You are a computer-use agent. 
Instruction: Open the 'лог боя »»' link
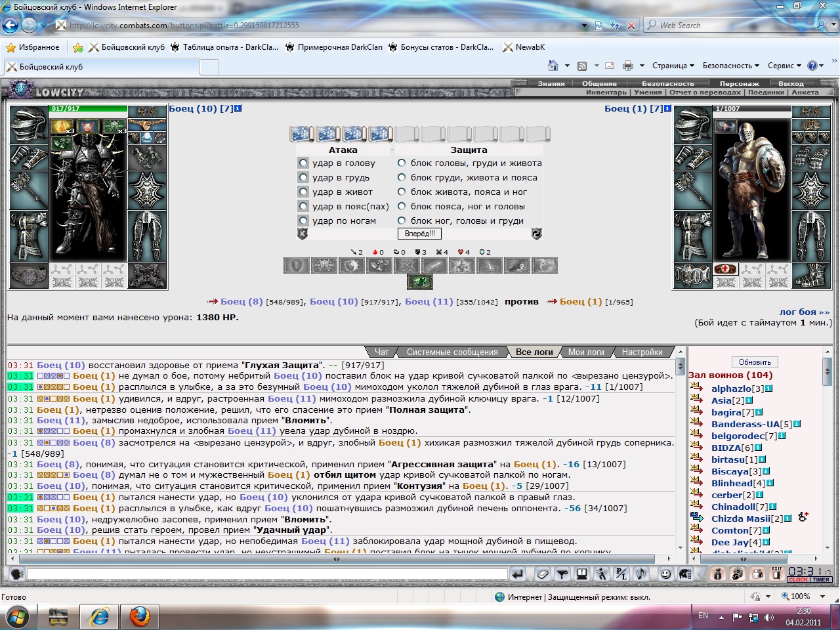pyautogui.click(x=804, y=312)
